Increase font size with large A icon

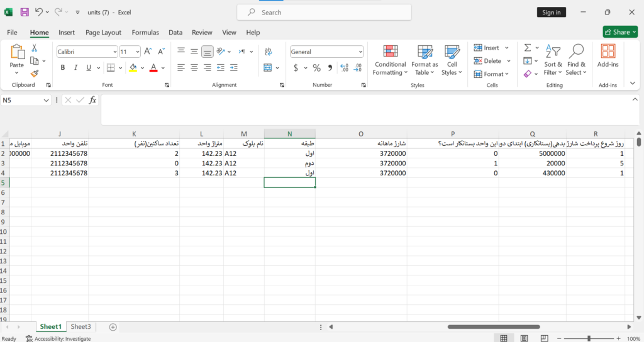[x=148, y=52]
